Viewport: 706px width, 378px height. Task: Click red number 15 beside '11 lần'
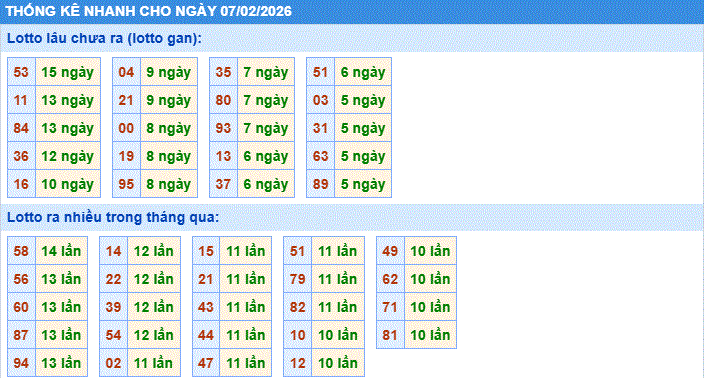(x=206, y=251)
